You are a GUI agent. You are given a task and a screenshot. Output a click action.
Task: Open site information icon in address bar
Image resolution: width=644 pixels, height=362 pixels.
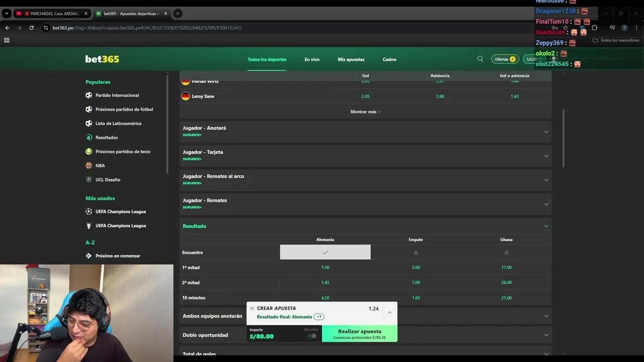point(46,28)
